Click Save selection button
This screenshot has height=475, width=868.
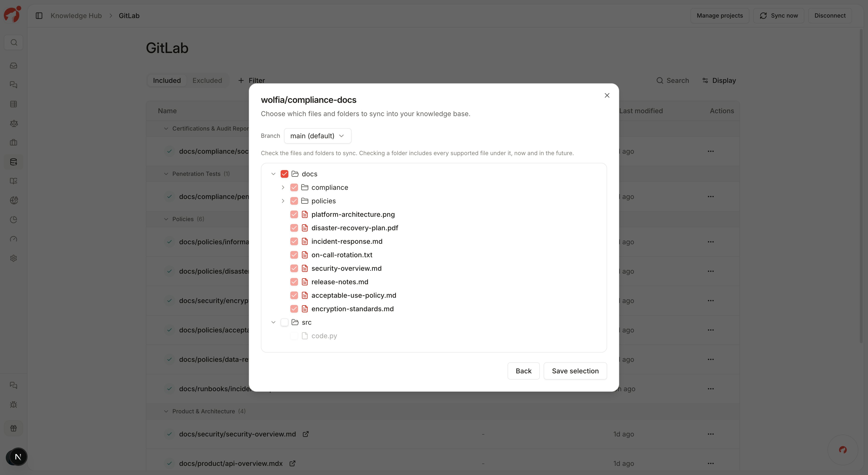pyautogui.click(x=575, y=371)
